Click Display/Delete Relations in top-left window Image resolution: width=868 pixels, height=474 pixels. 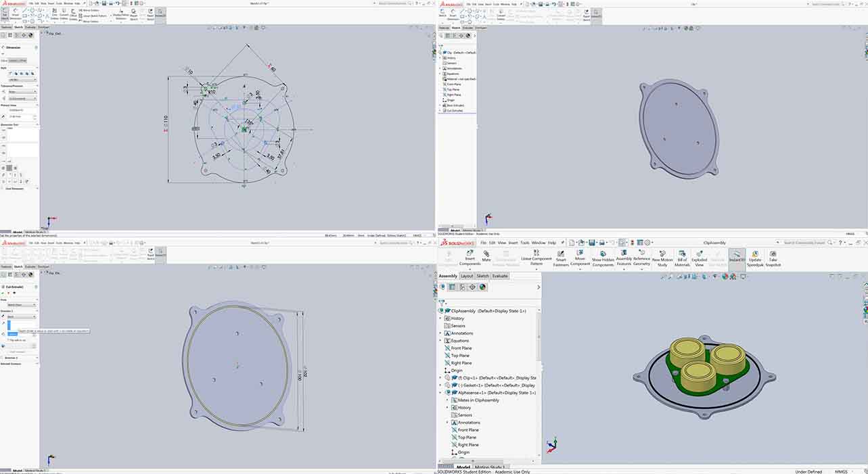120,14
